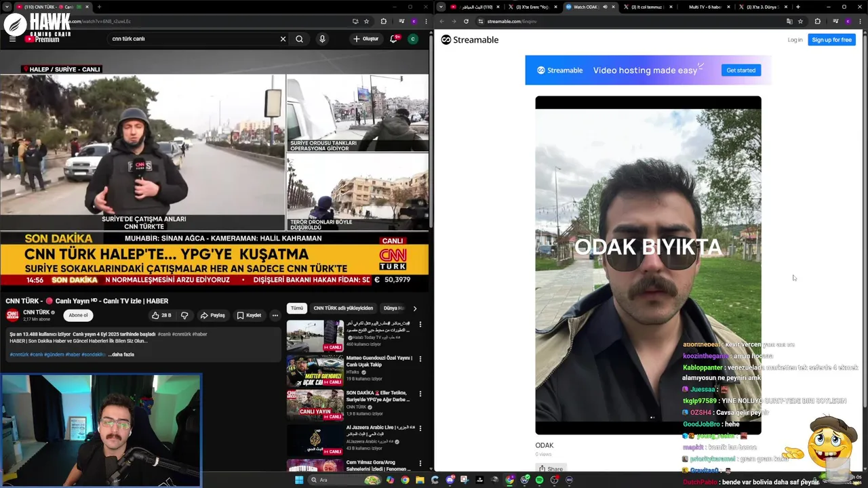Open options menu for Cem Yılmaz video
868x488 pixels.
click(x=420, y=464)
